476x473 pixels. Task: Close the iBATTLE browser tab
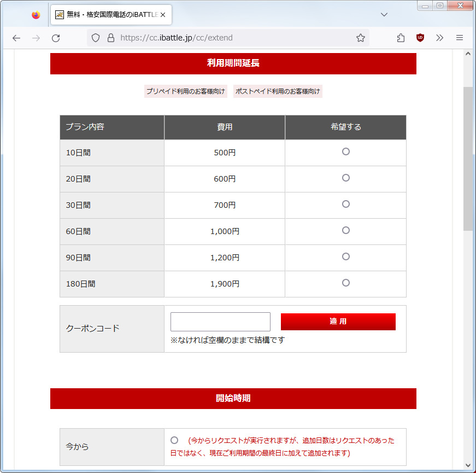pos(163,15)
